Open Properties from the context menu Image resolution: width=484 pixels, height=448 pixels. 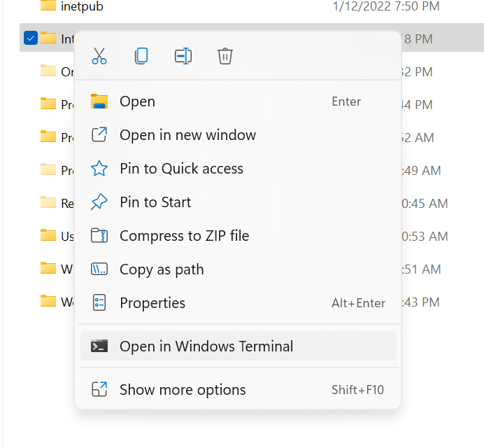pos(238,303)
